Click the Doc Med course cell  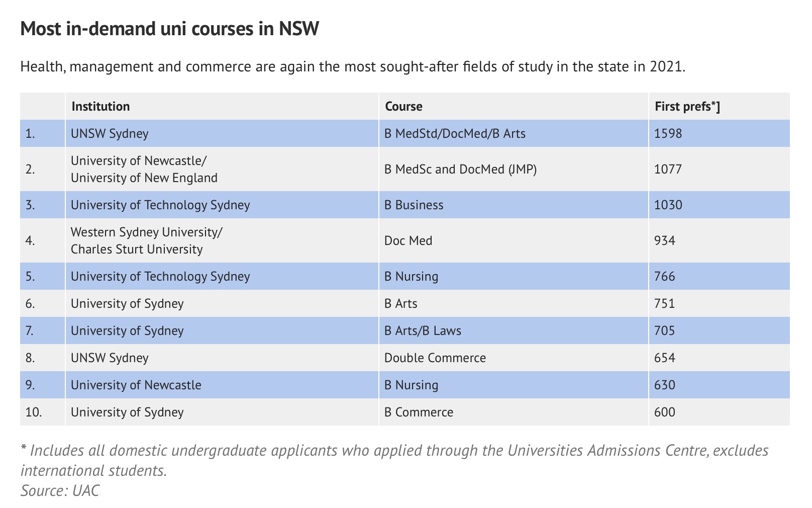514,240
